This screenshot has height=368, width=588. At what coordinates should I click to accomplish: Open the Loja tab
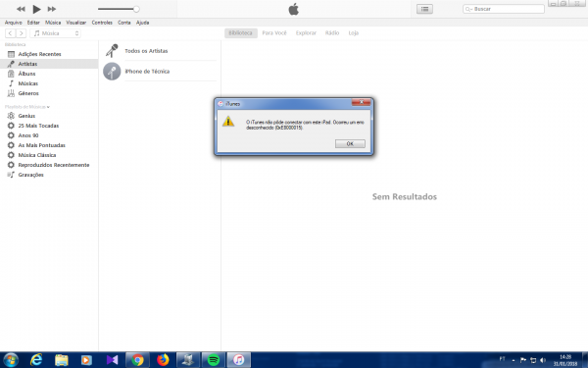coord(353,33)
